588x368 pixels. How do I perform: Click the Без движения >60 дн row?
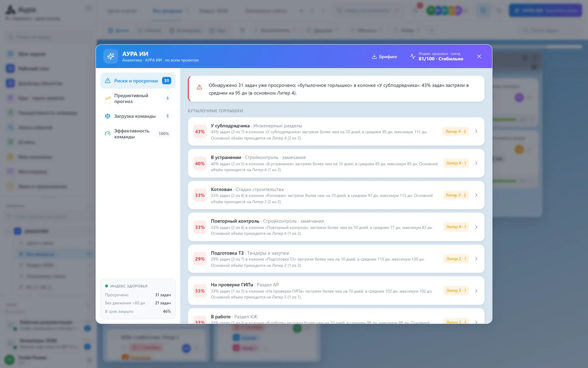pos(138,303)
